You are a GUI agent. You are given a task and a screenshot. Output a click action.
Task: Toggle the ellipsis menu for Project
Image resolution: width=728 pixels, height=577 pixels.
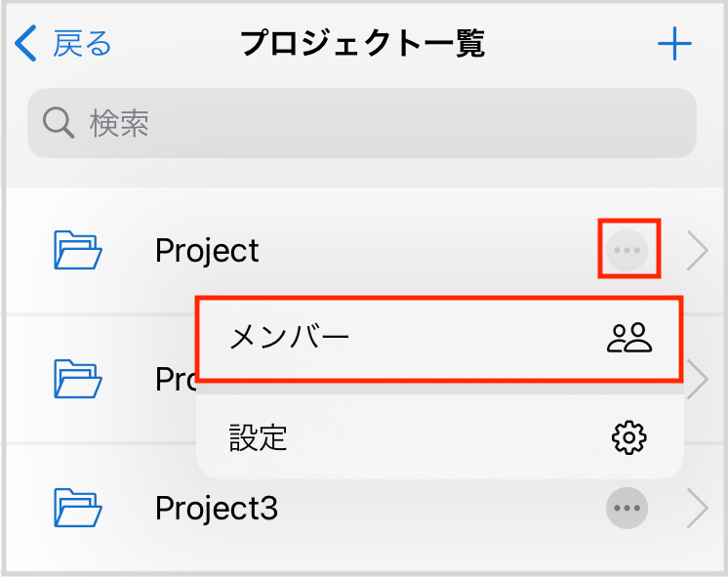coord(627,251)
